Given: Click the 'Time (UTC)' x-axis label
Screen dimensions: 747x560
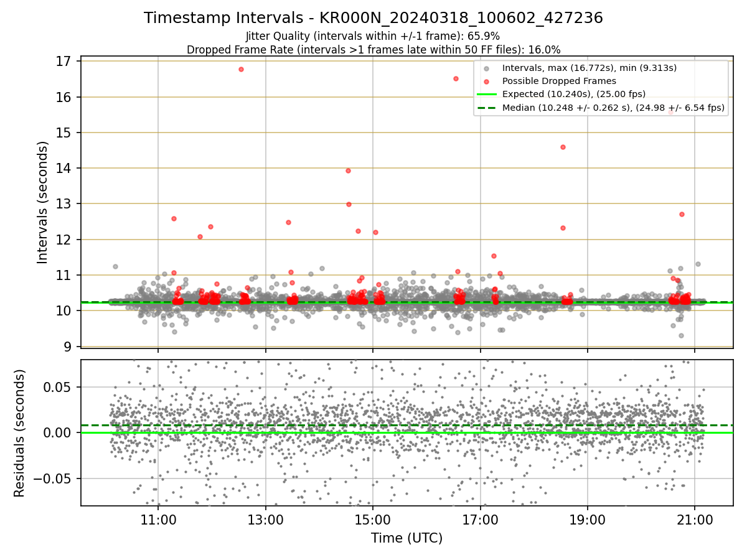Looking at the screenshot, I should pos(406,538).
